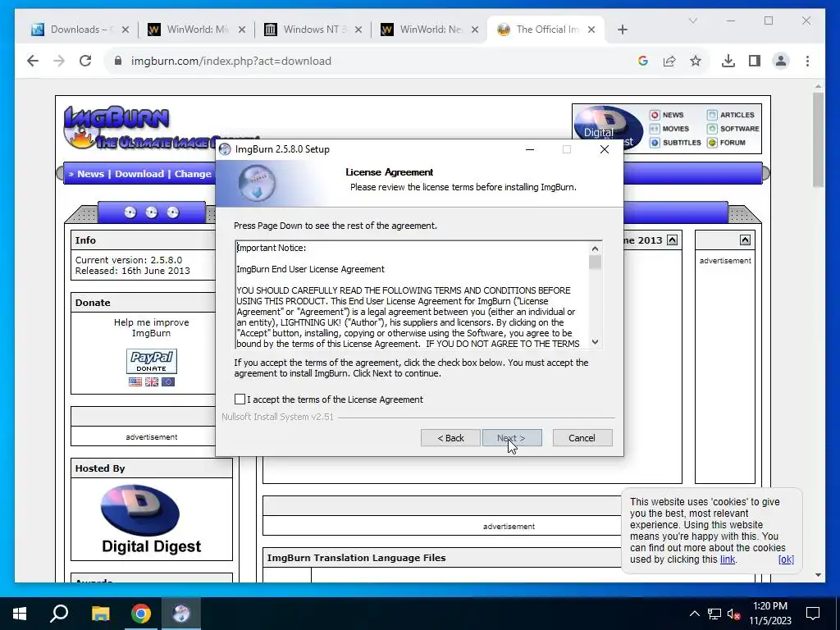Click Digital Digest SUBTITLES link
Screen dimensions: 840x630
676,143
